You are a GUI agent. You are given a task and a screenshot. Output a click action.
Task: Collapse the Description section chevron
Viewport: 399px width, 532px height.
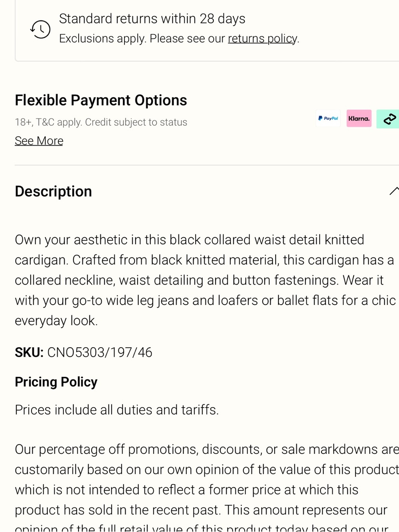pos(394,191)
